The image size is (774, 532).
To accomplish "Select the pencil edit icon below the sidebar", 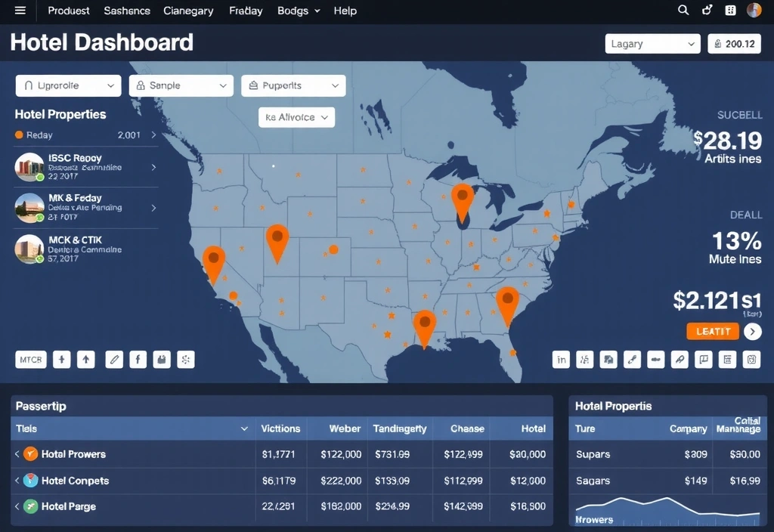I will tap(114, 360).
